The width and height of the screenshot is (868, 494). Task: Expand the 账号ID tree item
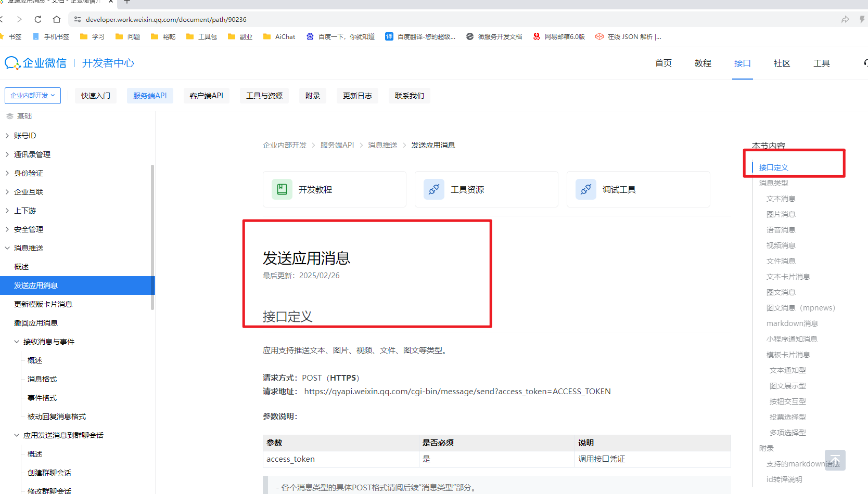tap(7, 136)
